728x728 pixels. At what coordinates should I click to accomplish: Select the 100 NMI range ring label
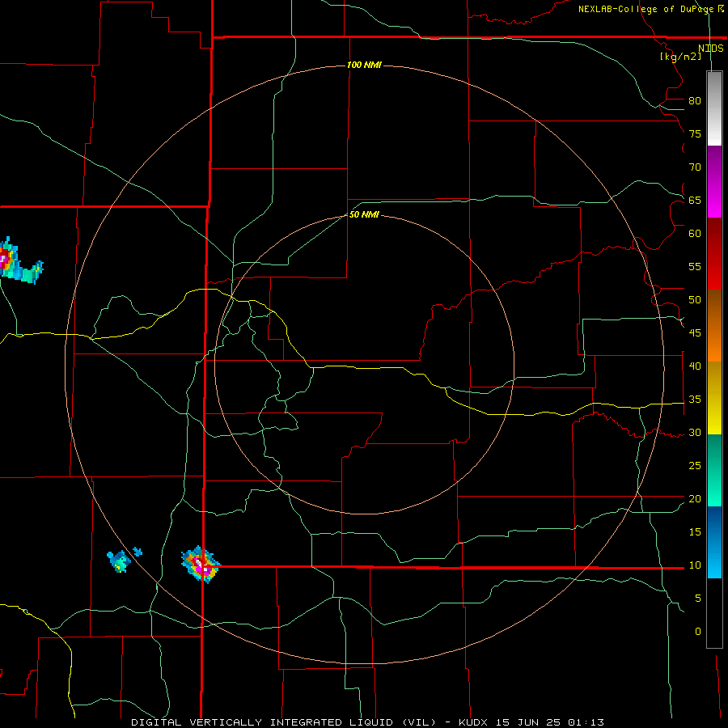coord(364,65)
